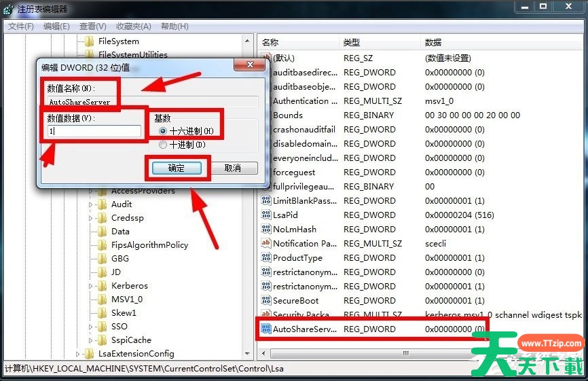This screenshot has height=381, width=588.
Task: Click the FileSystem folder icon in tree
Action: (88, 41)
